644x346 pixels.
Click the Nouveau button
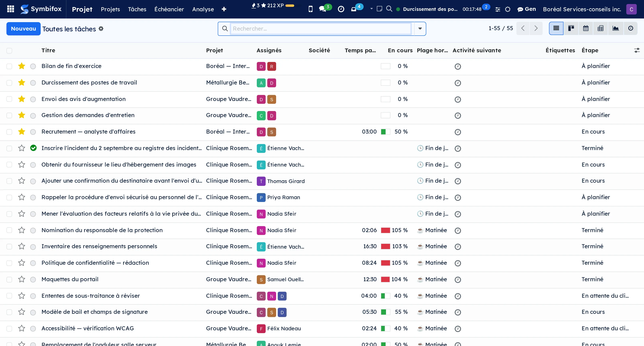coord(24,29)
